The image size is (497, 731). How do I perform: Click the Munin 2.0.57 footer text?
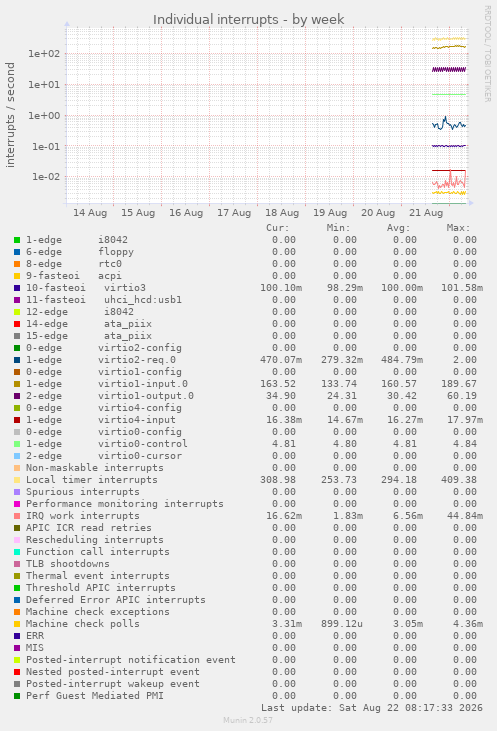tap(248, 720)
